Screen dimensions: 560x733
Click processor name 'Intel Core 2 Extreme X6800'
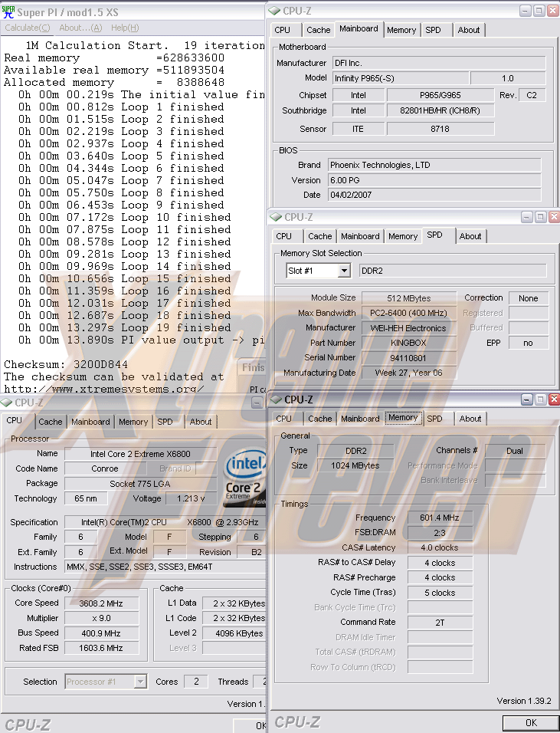[141, 454]
